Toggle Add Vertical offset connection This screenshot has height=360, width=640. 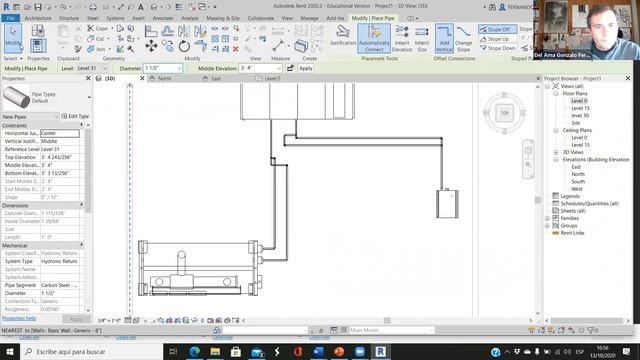444,38
